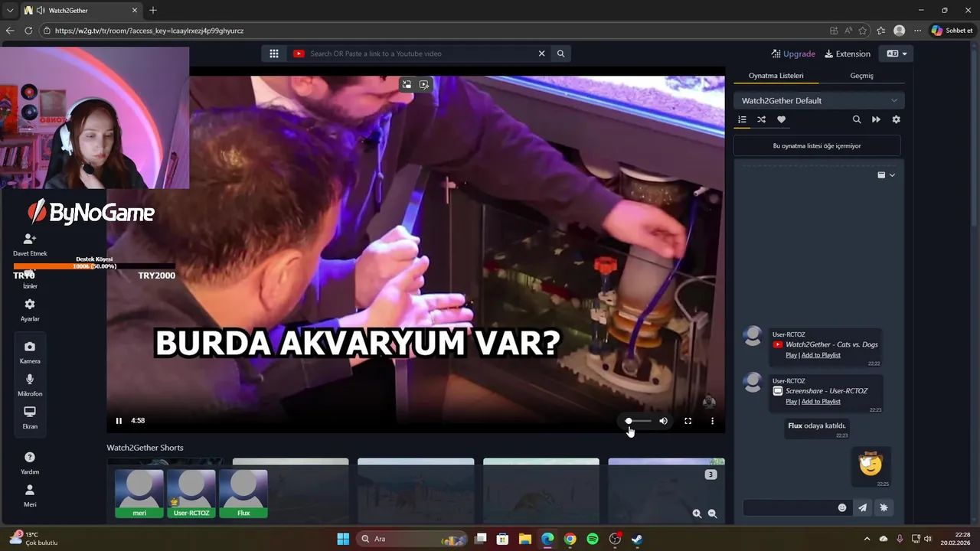Zoom in the user tiles
The image size is (980, 551).
(697, 514)
